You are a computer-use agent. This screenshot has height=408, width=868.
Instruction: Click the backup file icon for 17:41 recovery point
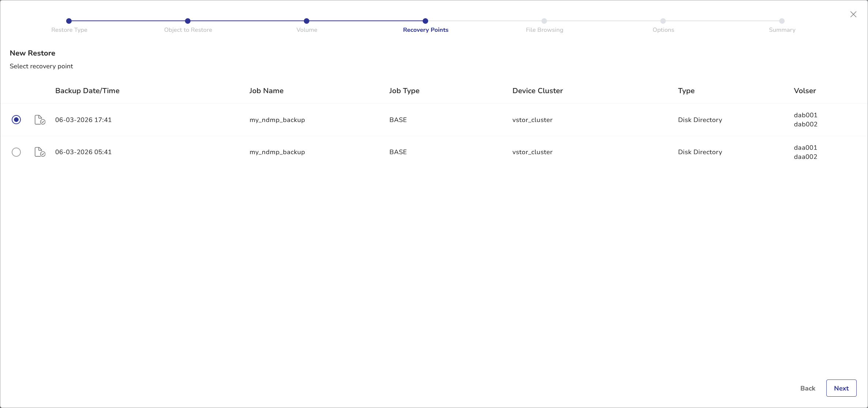[x=39, y=120]
